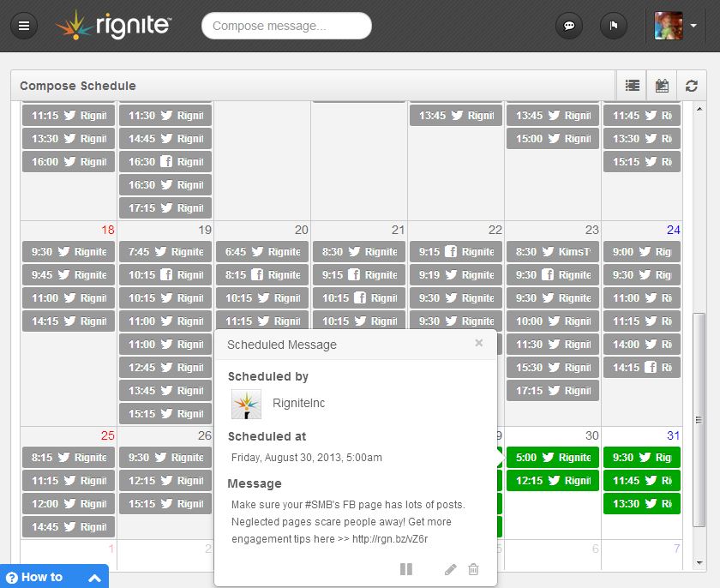
Task: Open the 9:45 tweet on the 18th
Action: pos(69,274)
